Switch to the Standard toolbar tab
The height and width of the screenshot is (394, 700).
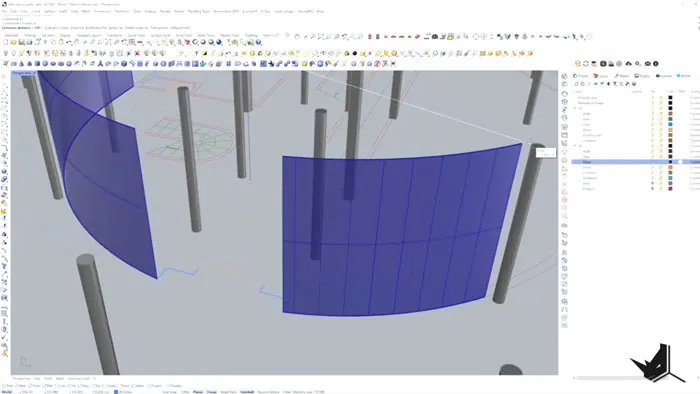coord(12,35)
